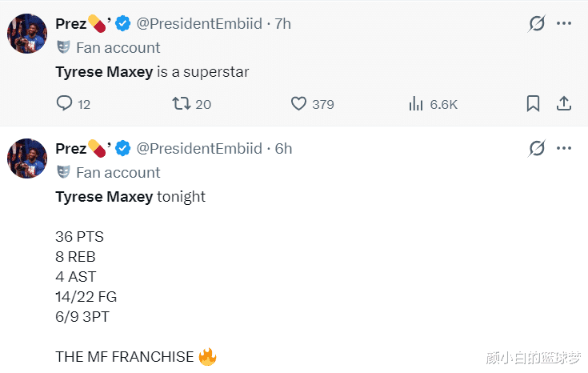This screenshot has height=373, width=588.
Task: Open the 6h timestamp link
Action: [283, 149]
